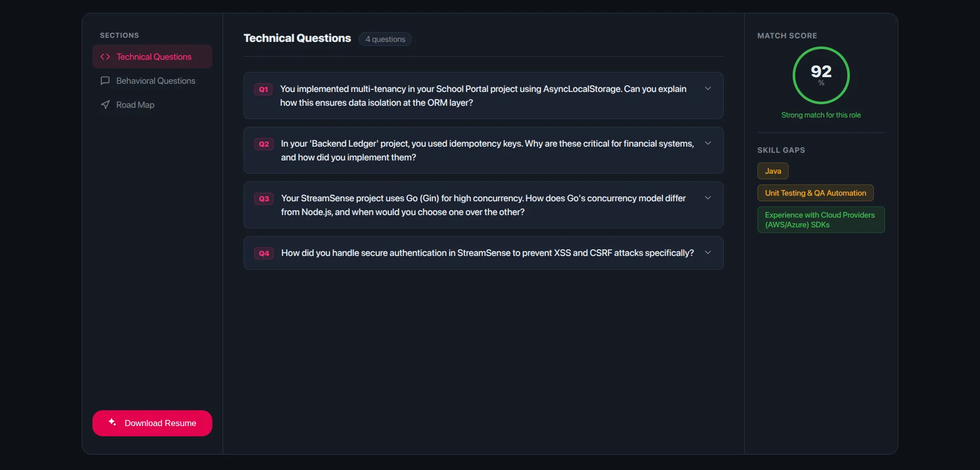Image resolution: width=980 pixels, height=470 pixels.
Task: Click the '4 questions' count badge
Action: coord(385,39)
